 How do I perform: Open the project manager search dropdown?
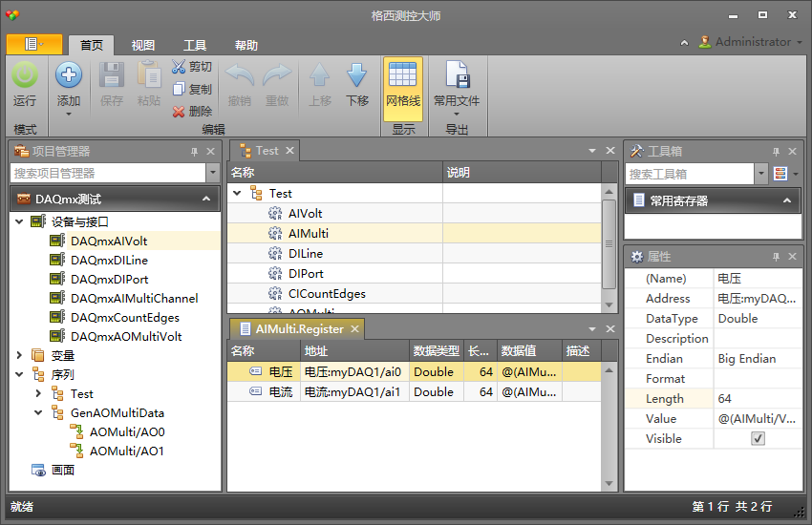pyautogui.click(x=213, y=173)
